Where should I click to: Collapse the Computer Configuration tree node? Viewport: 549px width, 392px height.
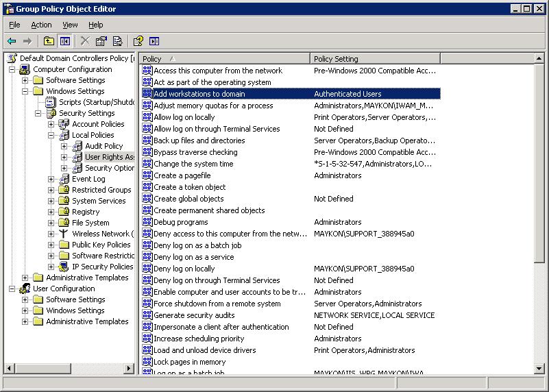12,69
